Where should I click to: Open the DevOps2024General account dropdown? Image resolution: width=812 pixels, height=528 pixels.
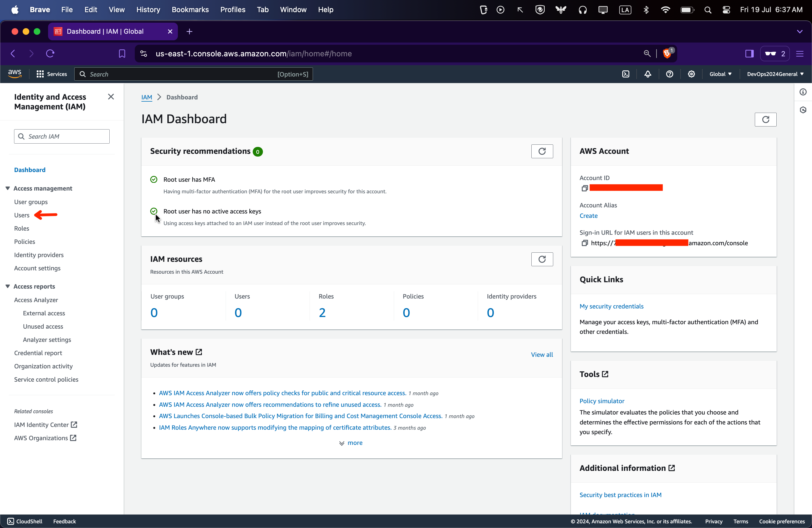click(x=775, y=74)
